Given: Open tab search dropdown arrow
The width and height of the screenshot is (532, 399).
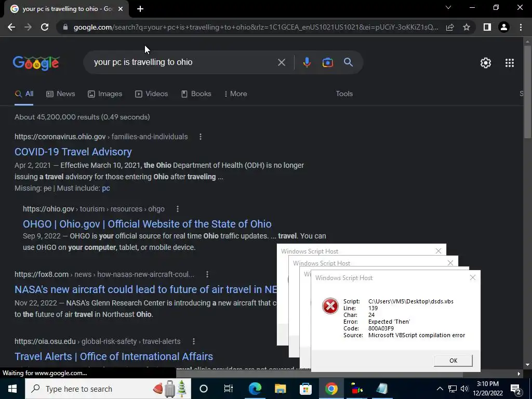Looking at the screenshot, I should [x=448, y=7].
